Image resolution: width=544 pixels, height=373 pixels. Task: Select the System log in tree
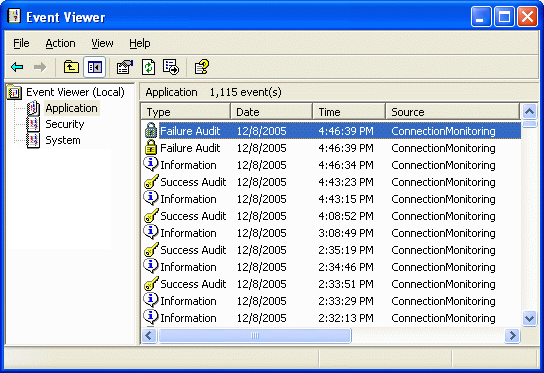click(63, 140)
